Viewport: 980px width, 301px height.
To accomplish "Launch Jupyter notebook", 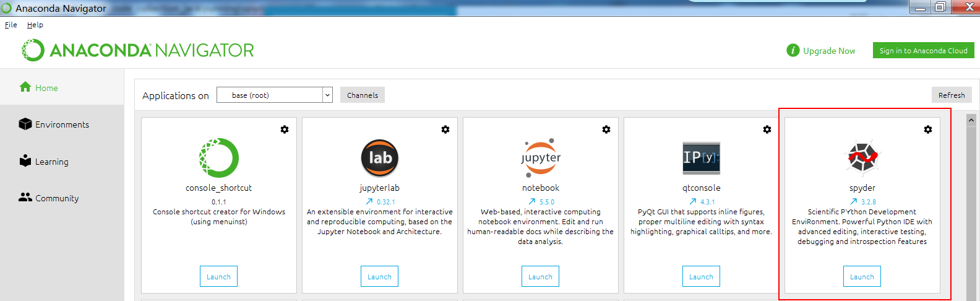I will [x=540, y=276].
